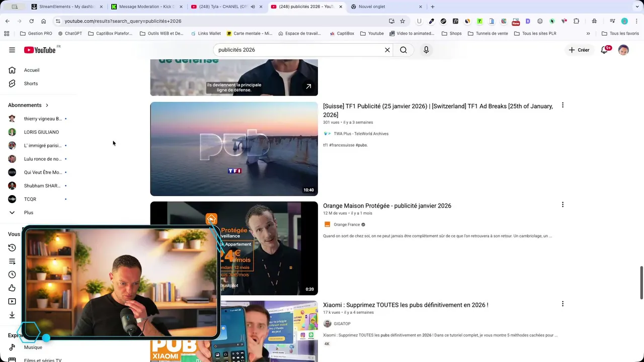Open options menu for TF1 Publicité video
Image resolution: width=644 pixels, height=362 pixels.
[562, 105]
